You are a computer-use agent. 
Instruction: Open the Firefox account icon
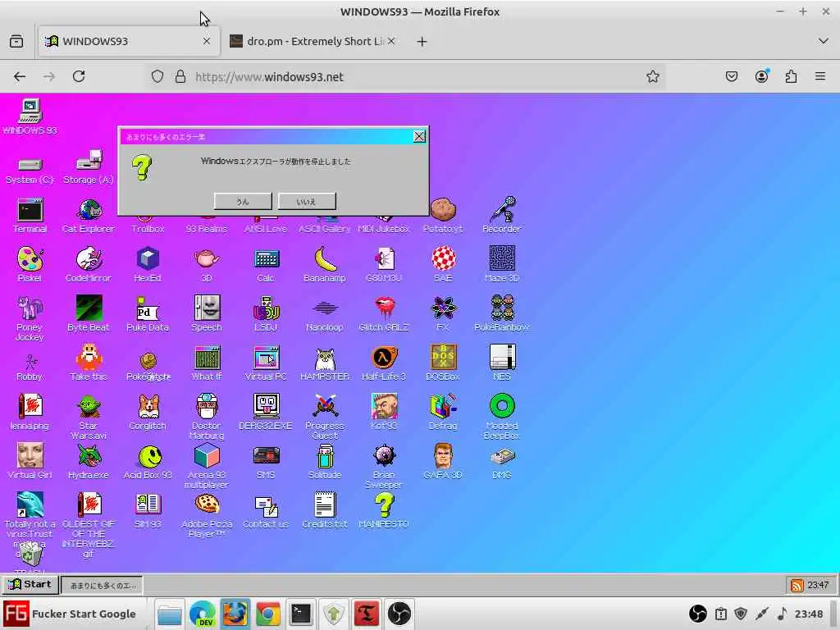(x=761, y=76)
